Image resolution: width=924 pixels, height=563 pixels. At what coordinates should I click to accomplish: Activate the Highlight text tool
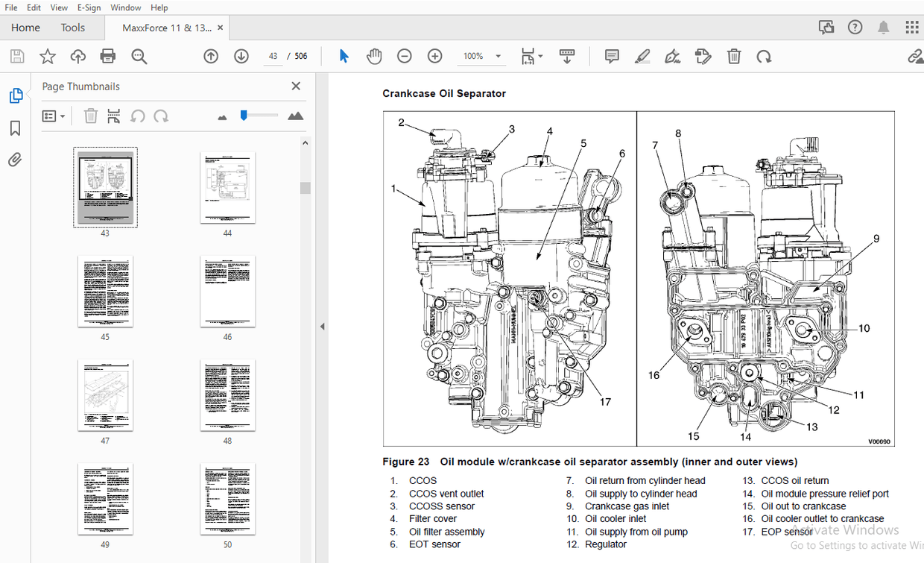(x=642, y=56)
